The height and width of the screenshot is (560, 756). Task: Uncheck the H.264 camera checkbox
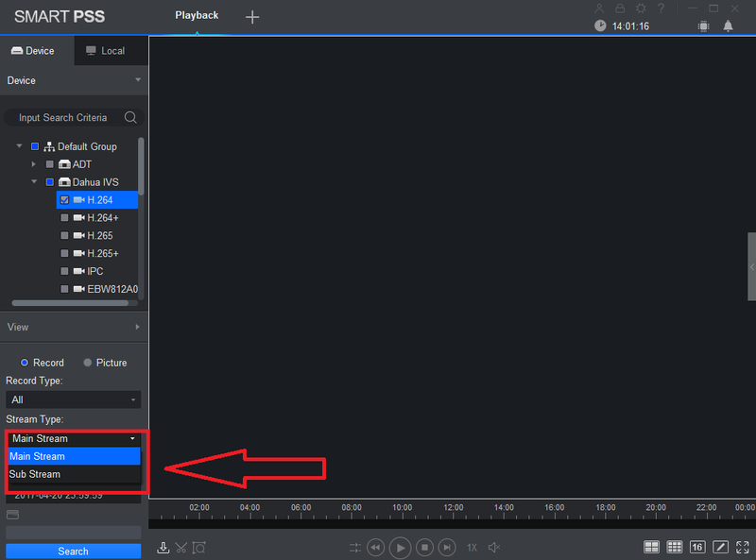64,199
